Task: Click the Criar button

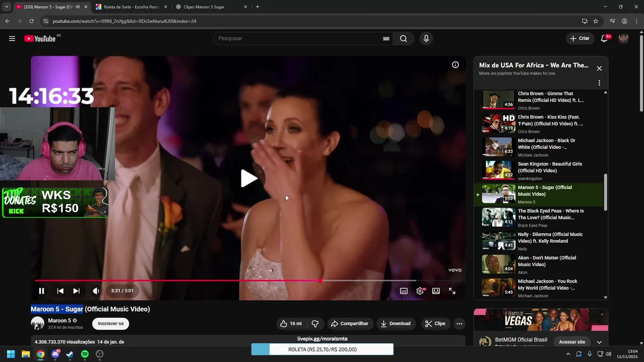Action: click(580, 39)
